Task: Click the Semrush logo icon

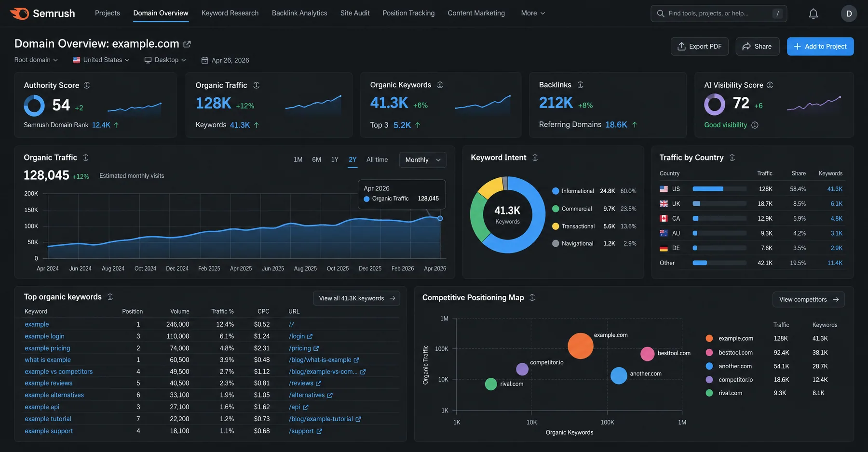Action: (19, 13)
